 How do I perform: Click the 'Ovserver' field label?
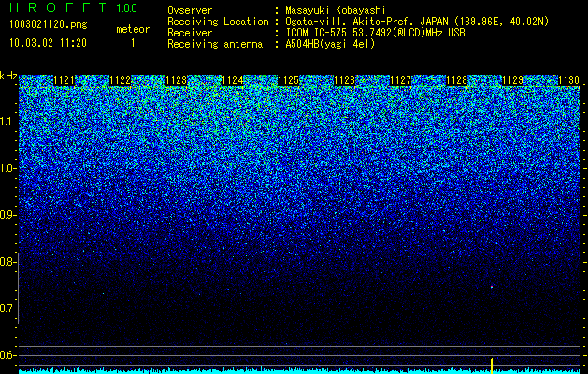(x=190, y=10)
